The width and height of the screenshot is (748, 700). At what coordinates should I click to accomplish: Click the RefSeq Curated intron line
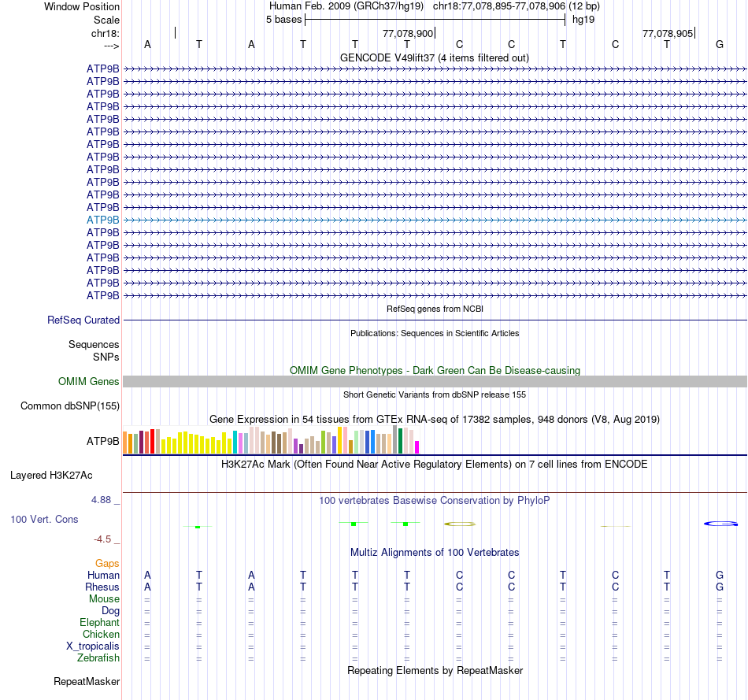coord(435,320)
